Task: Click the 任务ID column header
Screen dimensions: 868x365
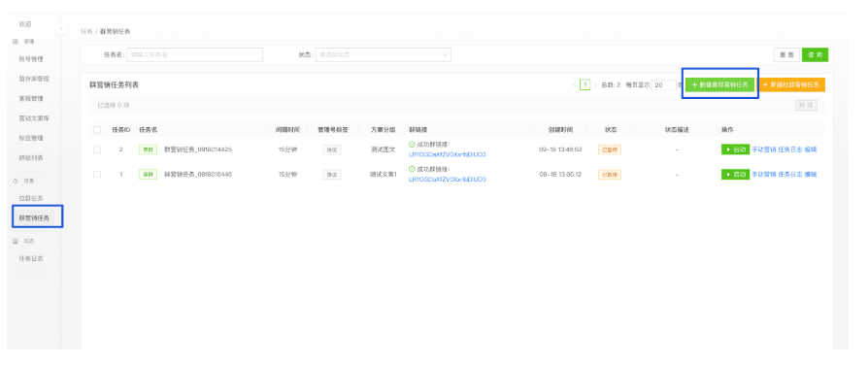Action: click(120, 130)
